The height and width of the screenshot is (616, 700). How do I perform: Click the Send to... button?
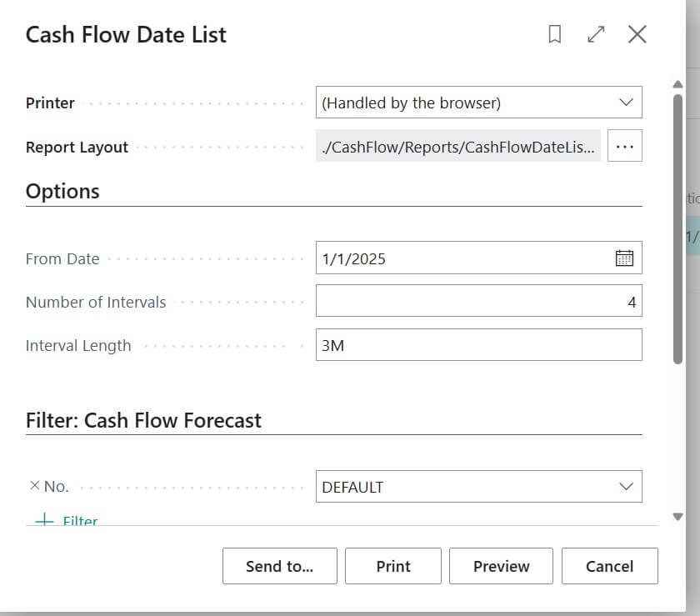pos(280,566)
